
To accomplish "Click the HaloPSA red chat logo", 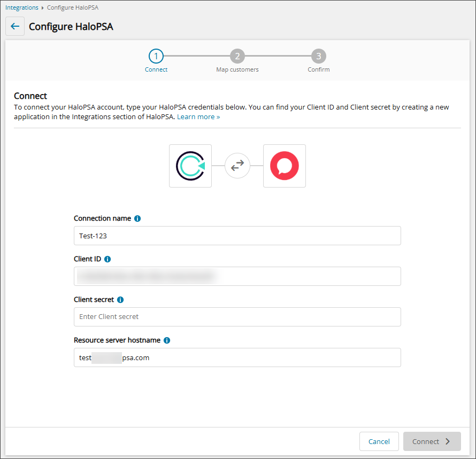I will (284, 166).
